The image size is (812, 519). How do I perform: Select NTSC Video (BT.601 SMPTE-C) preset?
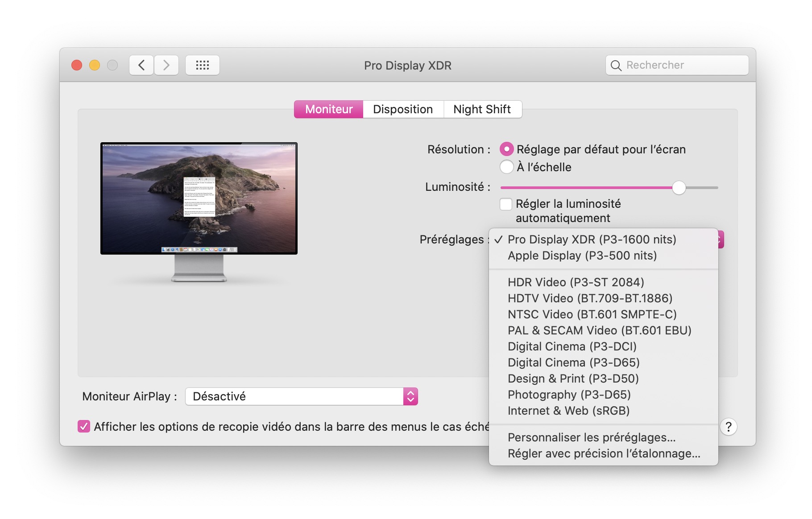tap(604, 314)
